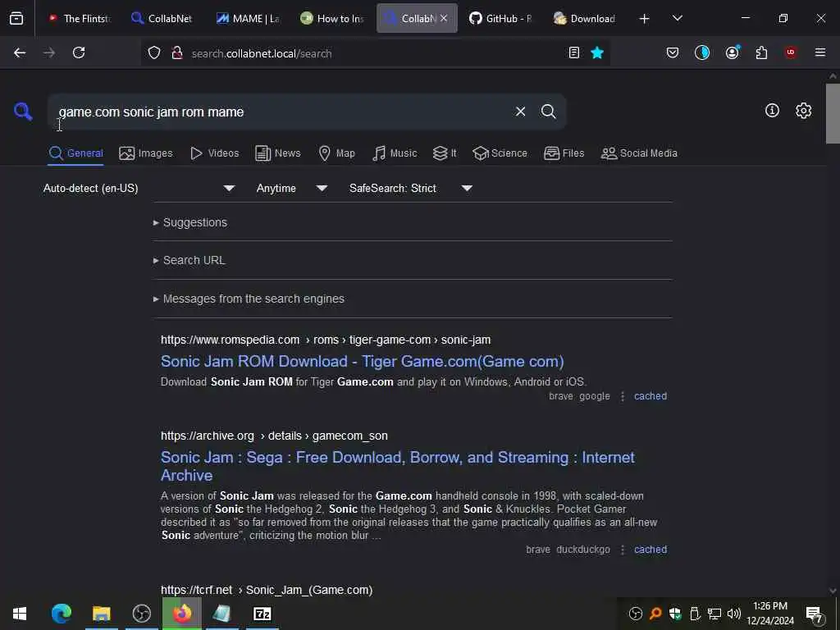Close the active CollabNet tab
The height and width of the screenshot is (630, 840).
click(444, 18)
